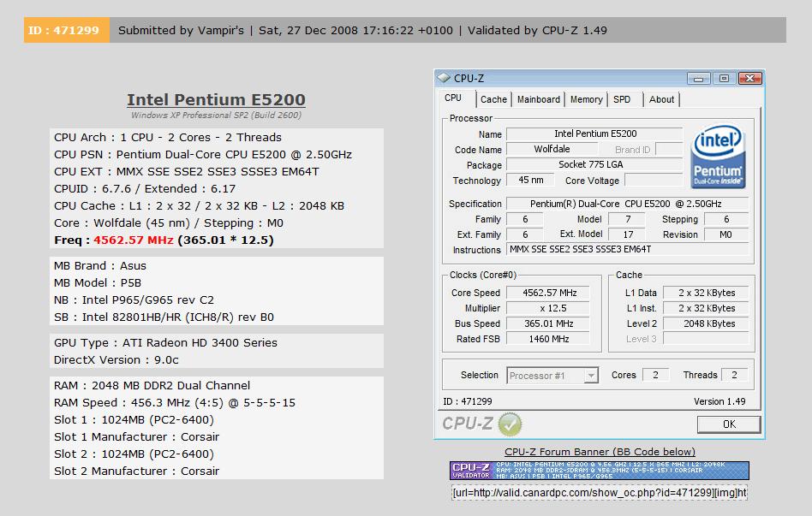Screen dimensions: 812x516
Task: Open the SPD tab
Action: click(x=622, y=99)
